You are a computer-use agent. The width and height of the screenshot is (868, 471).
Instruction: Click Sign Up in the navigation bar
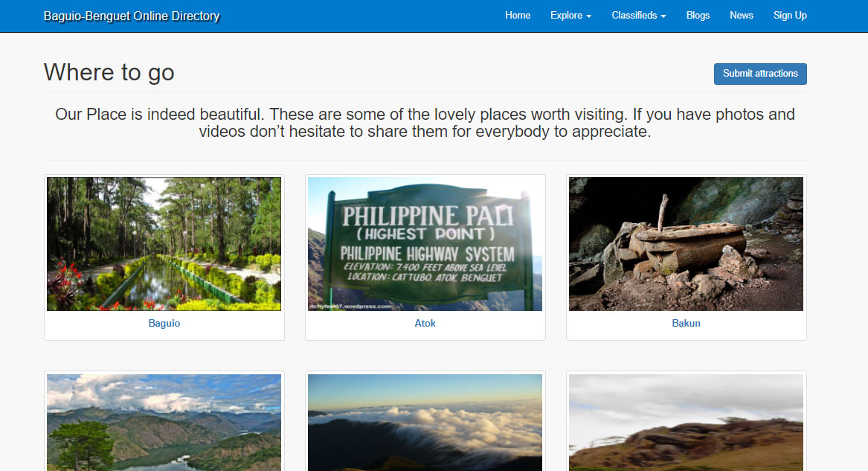(789, 16)
